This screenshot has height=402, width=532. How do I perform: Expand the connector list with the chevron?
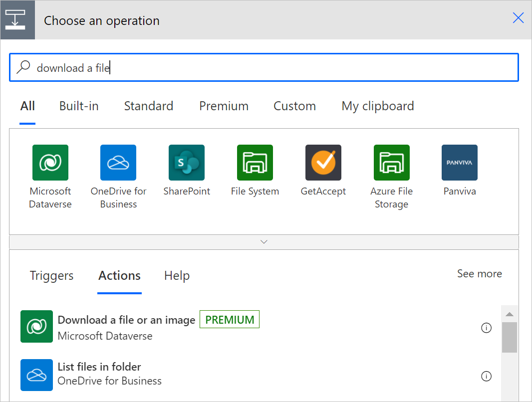coord(264,241)
